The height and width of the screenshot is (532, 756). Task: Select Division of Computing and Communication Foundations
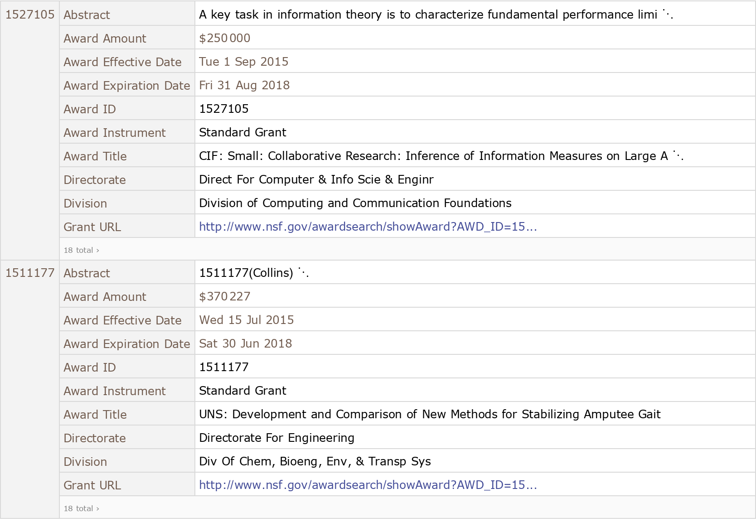(x=355, y=203)
